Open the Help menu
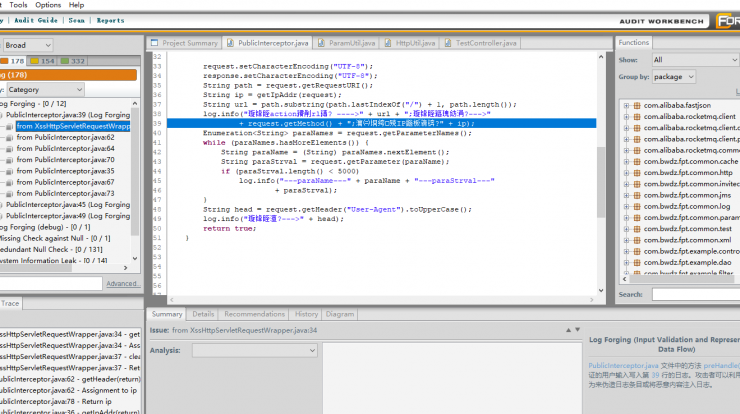The image size is (740, 414). [76, 5]
